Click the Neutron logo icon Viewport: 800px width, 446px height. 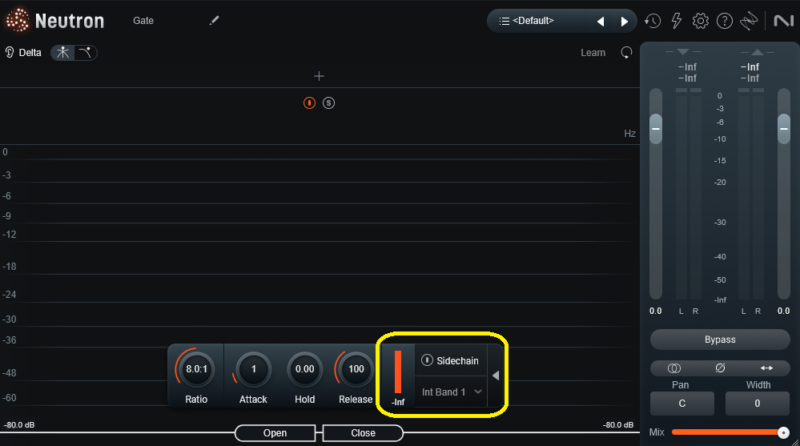coord(17,20)
